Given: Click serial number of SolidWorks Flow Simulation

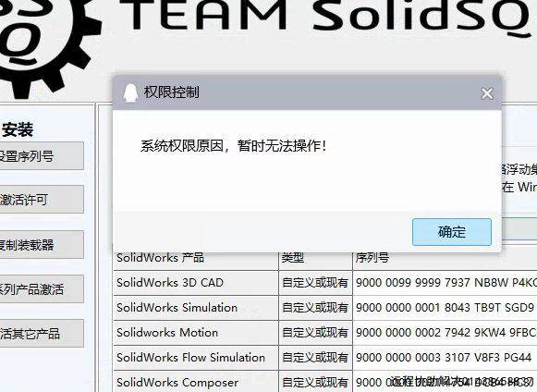Looking at the screenshot, I should tap(445, 358).
